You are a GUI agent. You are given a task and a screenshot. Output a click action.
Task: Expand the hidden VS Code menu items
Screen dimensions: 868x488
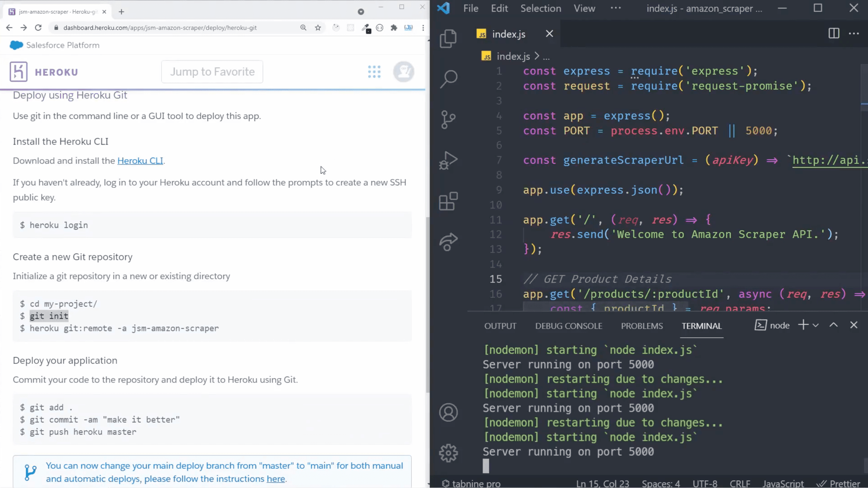[616, 8]
